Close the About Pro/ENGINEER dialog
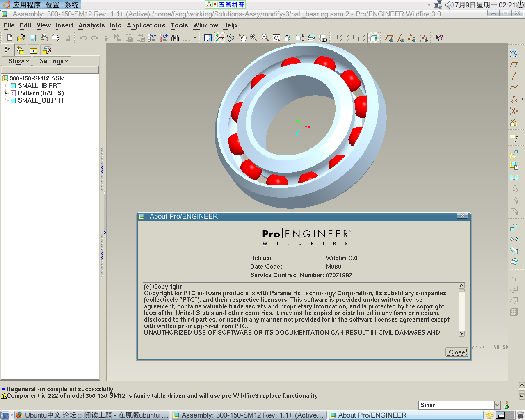Screen dimensions: 525x420 (x=457, y=352)
